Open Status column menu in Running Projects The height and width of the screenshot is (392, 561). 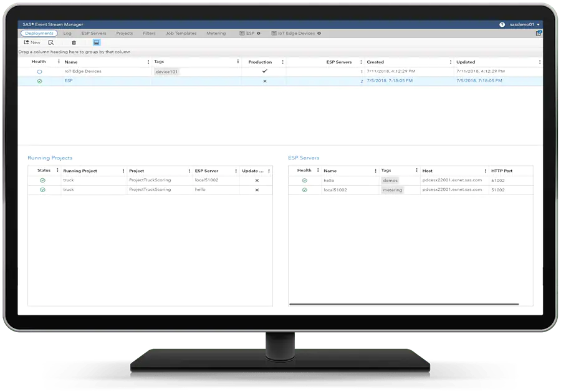click(57, 170)
